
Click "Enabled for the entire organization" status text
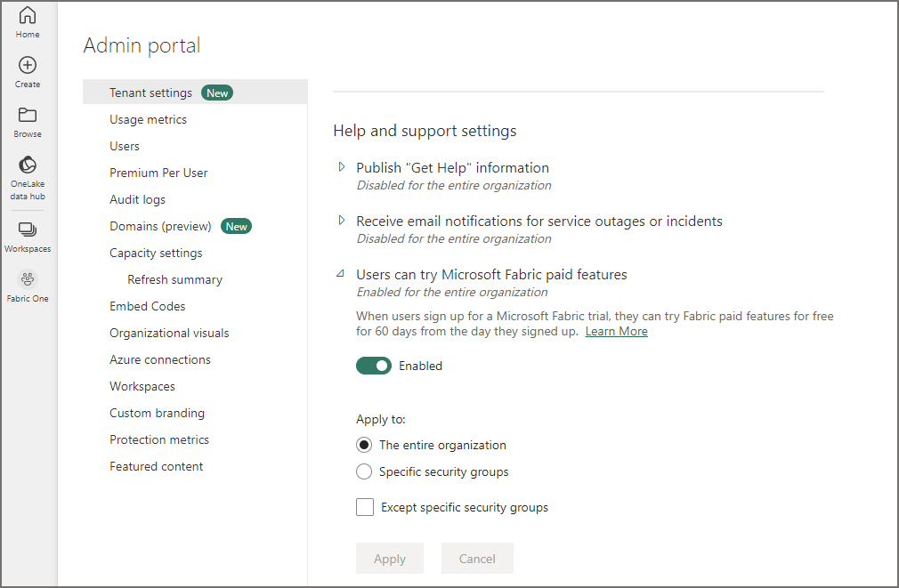[452, 293]
